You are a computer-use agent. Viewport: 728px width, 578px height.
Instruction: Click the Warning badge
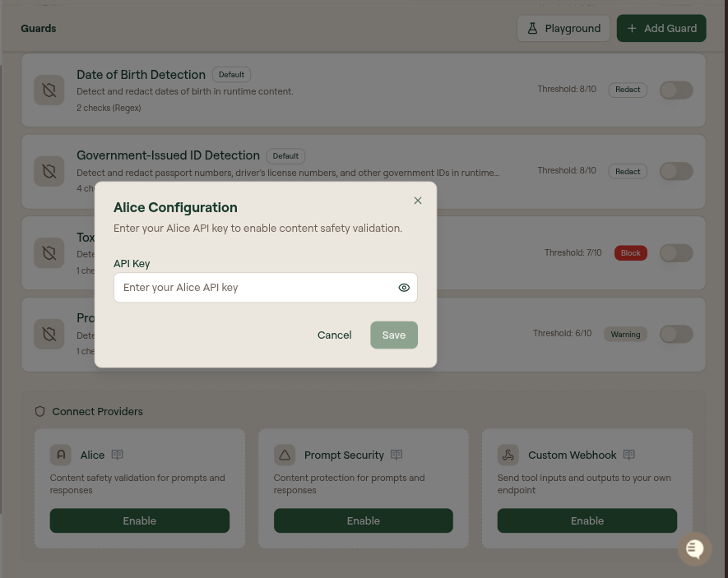click(x=625, y=334)
